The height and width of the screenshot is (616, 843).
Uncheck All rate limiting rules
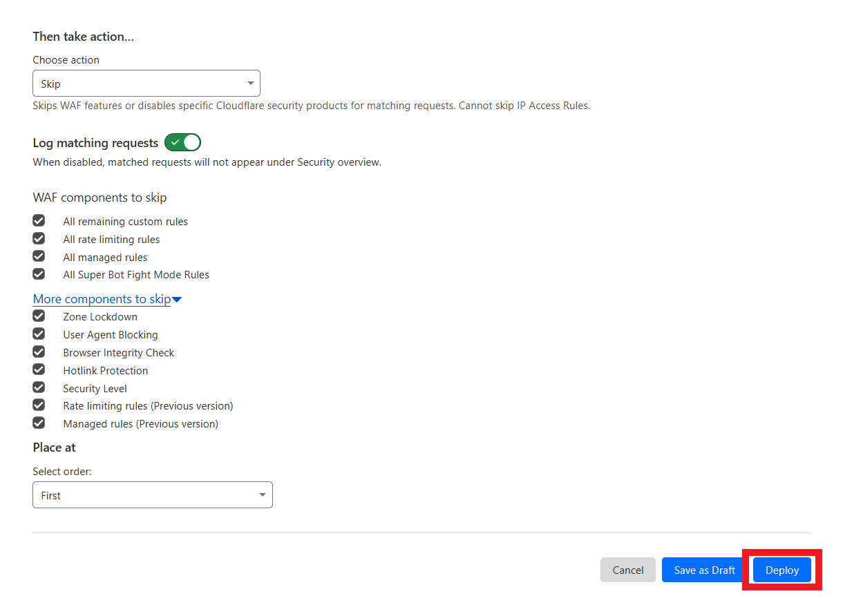[x=39, y=239]
